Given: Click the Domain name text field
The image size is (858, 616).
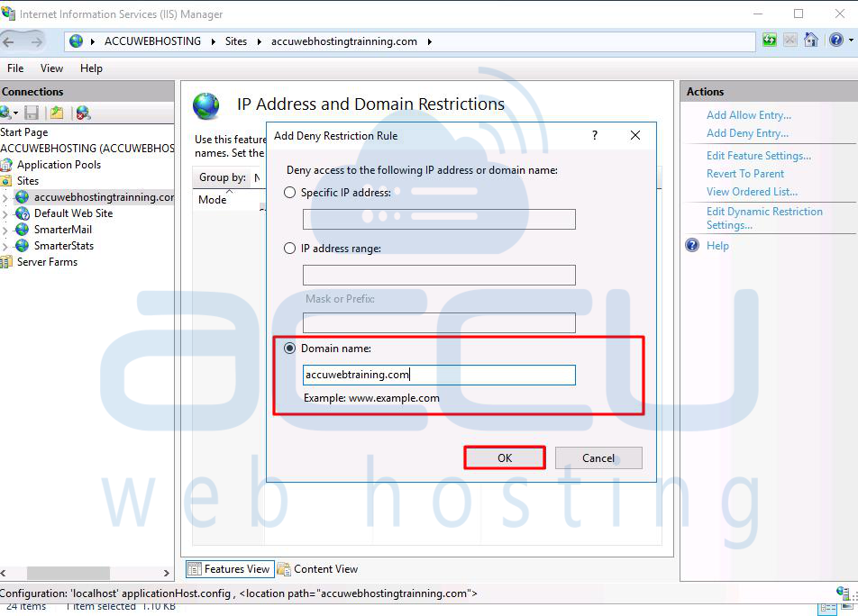Looking at the screenshot, I should tap(439, 375).
